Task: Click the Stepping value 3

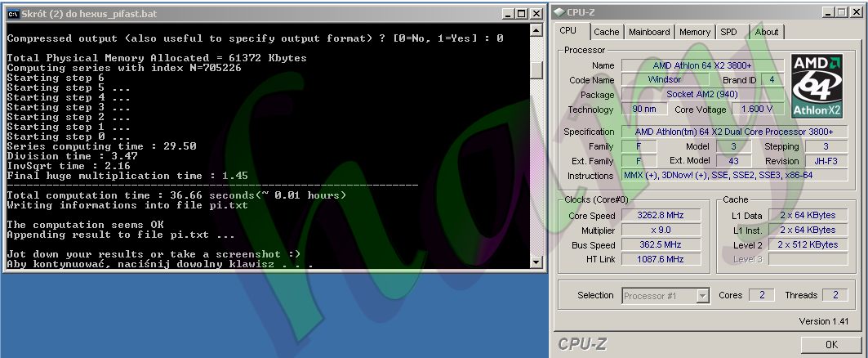Action: click(x=826, y=147)
